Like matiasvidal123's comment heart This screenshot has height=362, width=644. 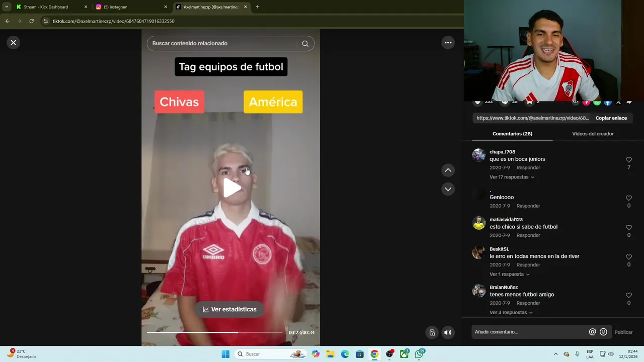pyautogui.click(x=628, y=228)
